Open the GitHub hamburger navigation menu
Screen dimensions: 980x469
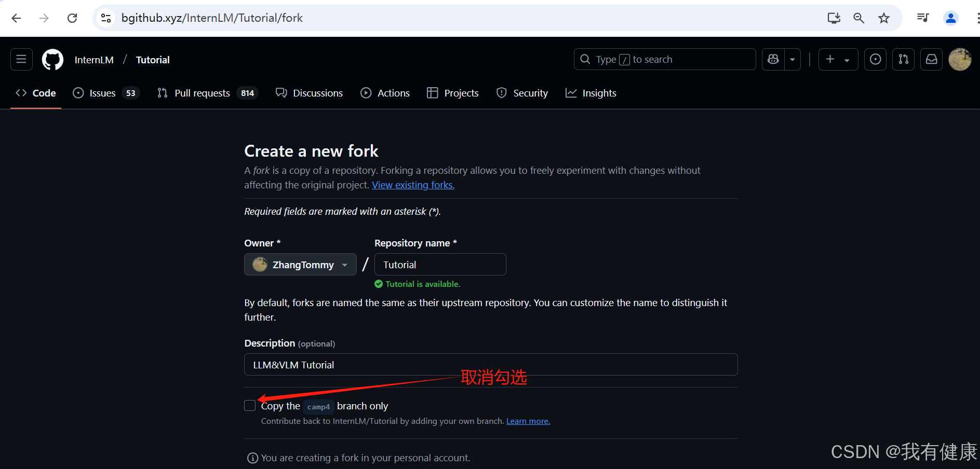pos(21,59)
